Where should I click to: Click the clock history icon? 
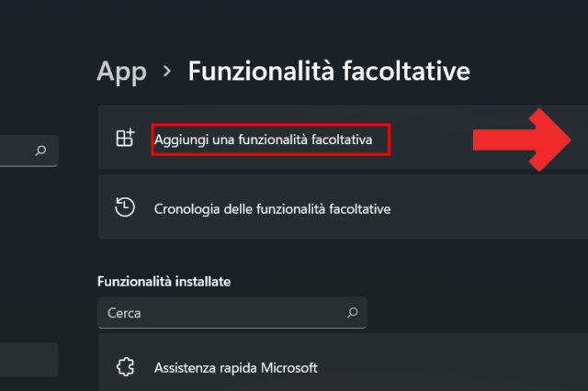[125, 207]
